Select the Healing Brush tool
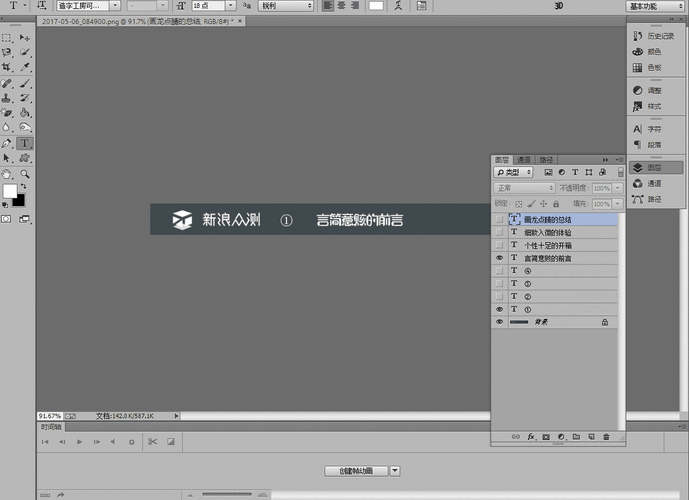Image resolution: width=689 pixels, height=500 pixels. (7, 83)
